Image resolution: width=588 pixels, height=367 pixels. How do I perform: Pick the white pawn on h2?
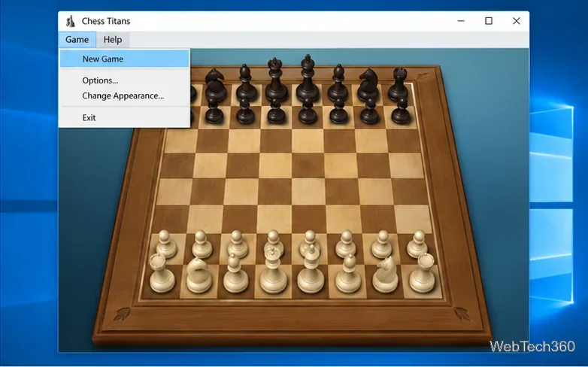[418, 244]
